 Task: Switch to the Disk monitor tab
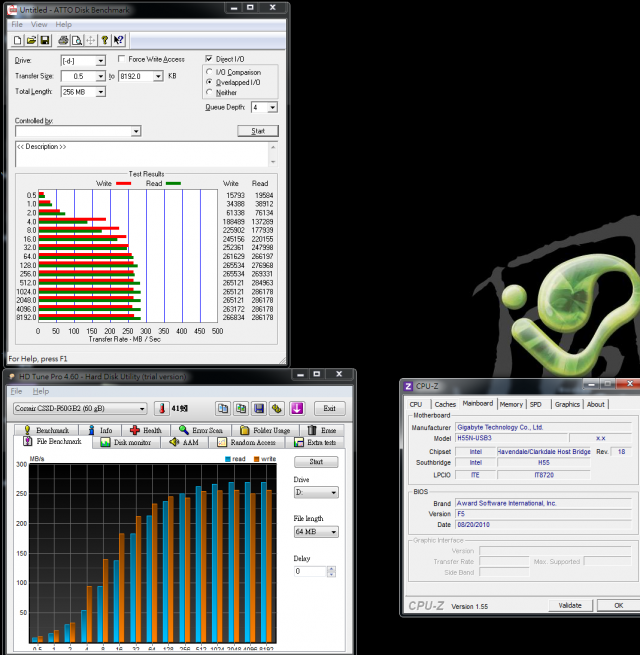pos(126,442)
